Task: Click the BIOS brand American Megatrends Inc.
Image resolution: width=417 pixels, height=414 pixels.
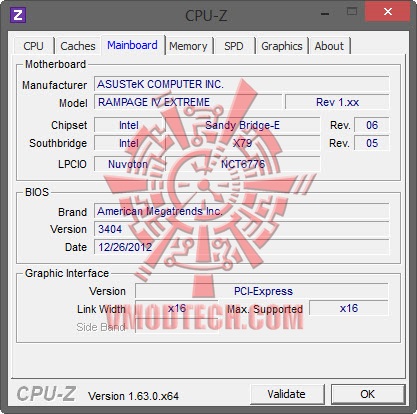Action: 242,211
